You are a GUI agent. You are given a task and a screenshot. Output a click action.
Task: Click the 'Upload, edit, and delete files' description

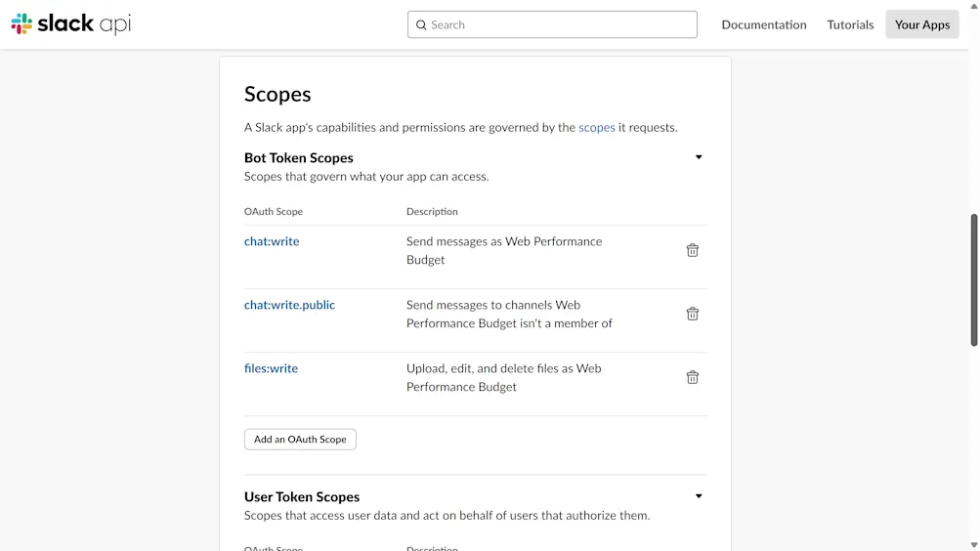(x=504, y=377)
